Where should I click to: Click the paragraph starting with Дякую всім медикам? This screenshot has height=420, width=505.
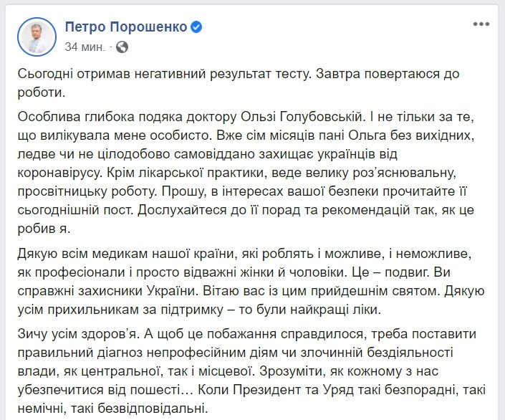251,282
